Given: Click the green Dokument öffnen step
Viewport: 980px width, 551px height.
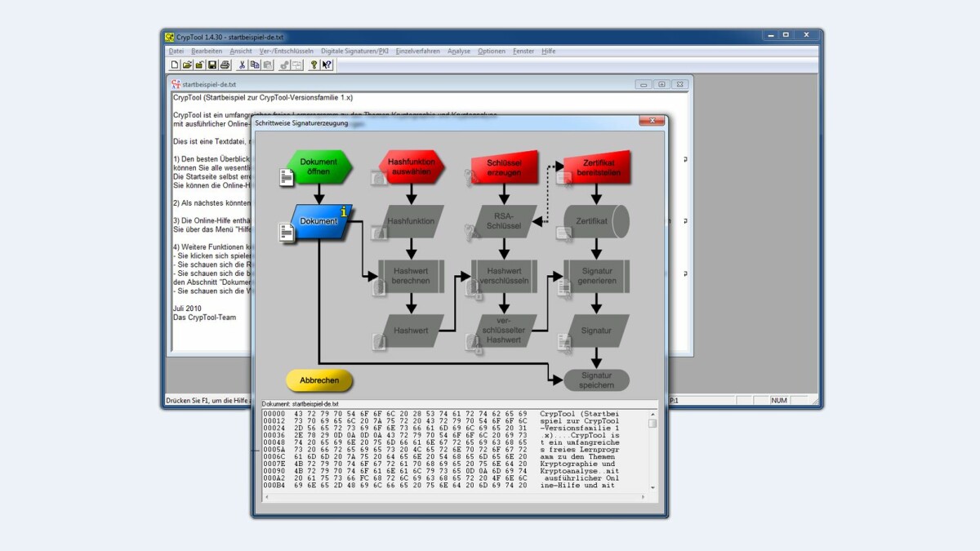Looking at the screenshot, I should [318, 167].
